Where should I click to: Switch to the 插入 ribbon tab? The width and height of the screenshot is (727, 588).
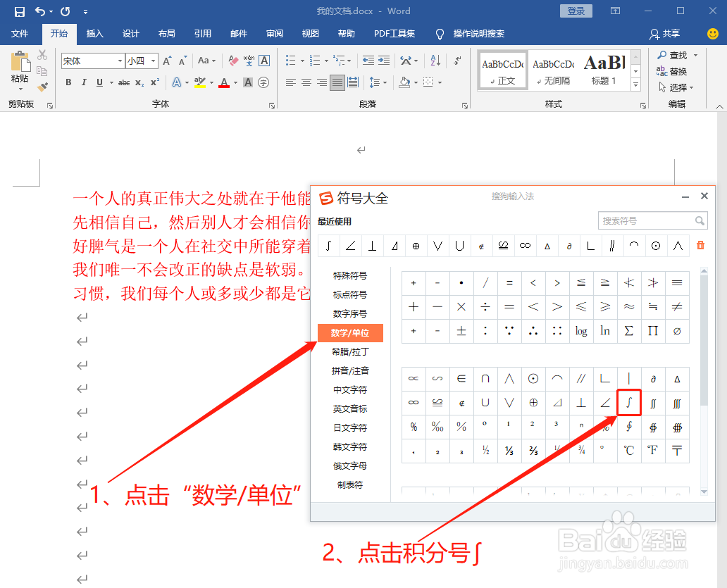click(95, 33)
